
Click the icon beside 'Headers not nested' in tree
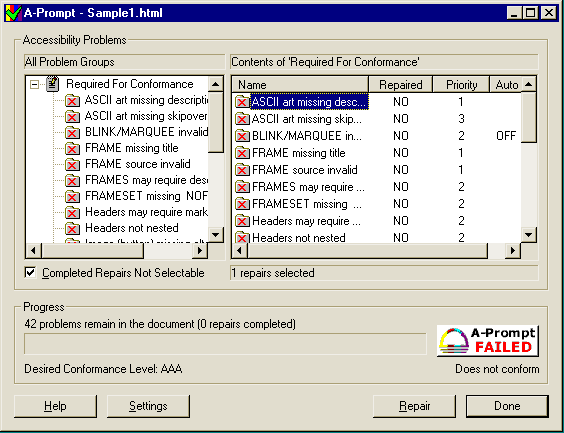tap(72, 228)
